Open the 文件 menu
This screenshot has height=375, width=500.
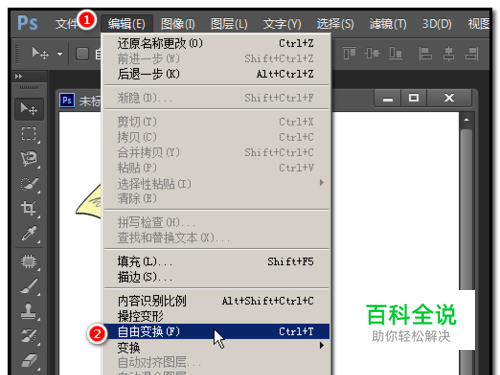[66, 24]
